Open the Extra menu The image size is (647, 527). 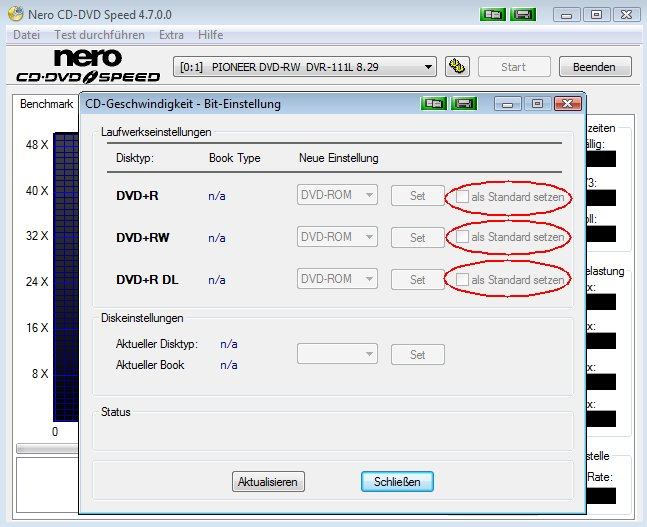coord(171,35)
